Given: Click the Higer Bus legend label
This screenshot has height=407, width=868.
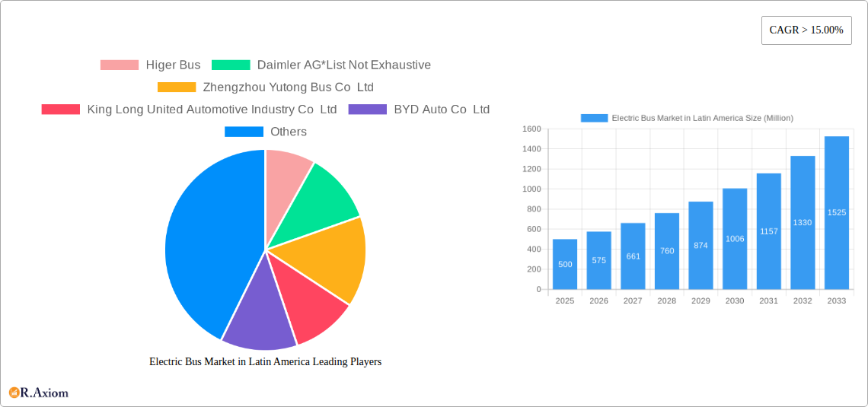Looking at the screenshot, I should coord(173,65).
